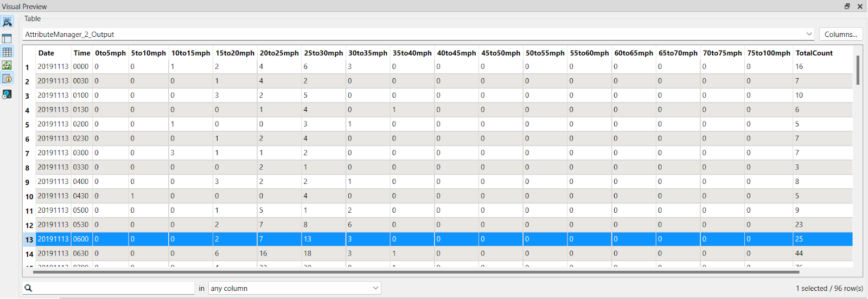Select row number 1 header
The image size is (868, 299).
[x=29, y=67]
